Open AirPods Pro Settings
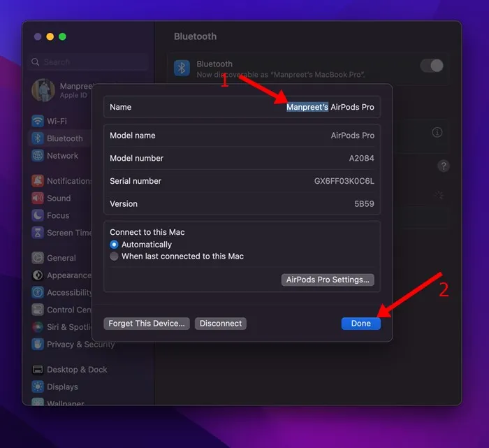489x448 pixels. point(328,280)
